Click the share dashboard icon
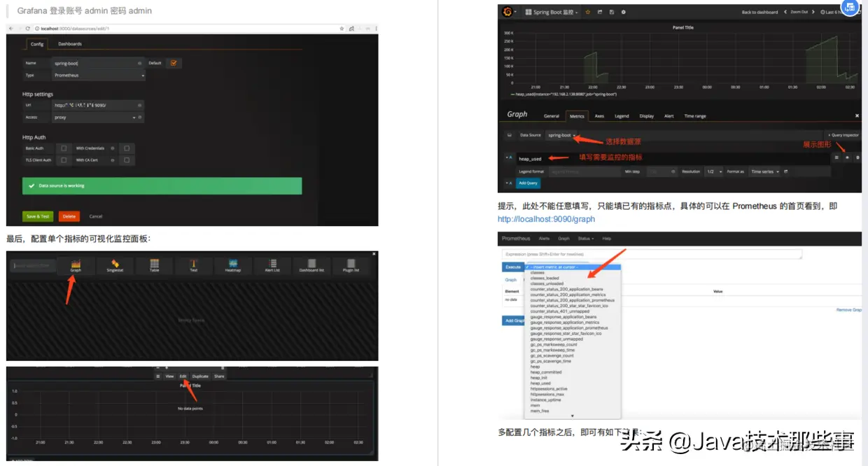Viewport: 868px width, 466px height. [600, 12]
